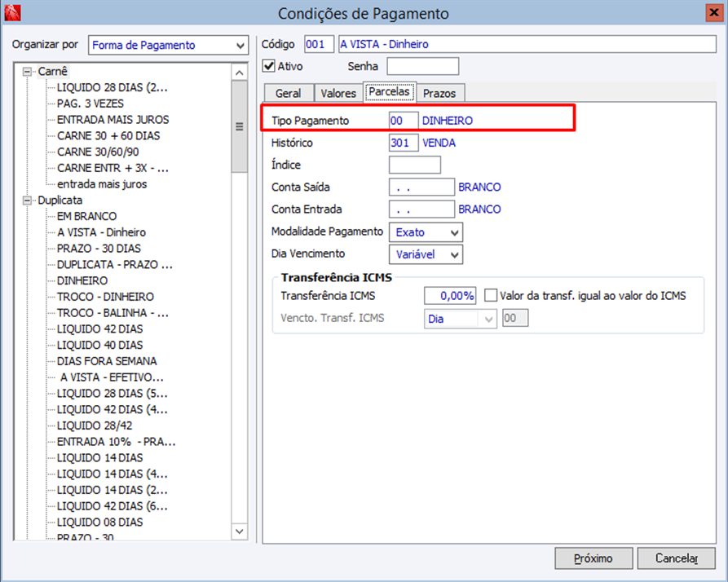The width and height of the screenshot is (728, 582).
Task: Switch to the Valores tab
Action: (x=338, y=93)
